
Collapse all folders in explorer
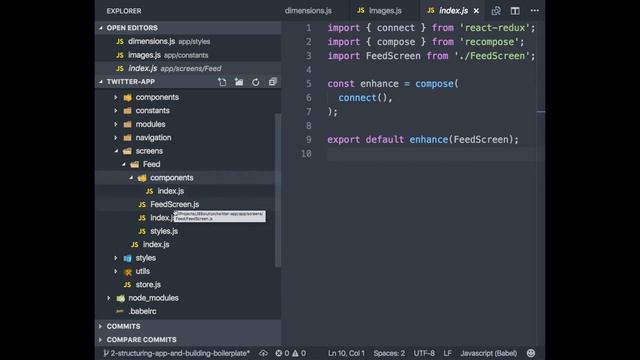[273, 82]
